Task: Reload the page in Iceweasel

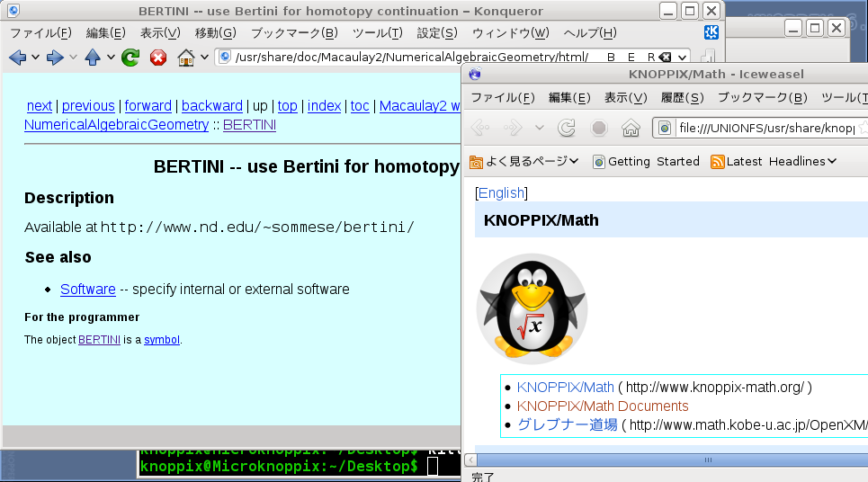Action: pyautogui.click(x=567, y=128)
